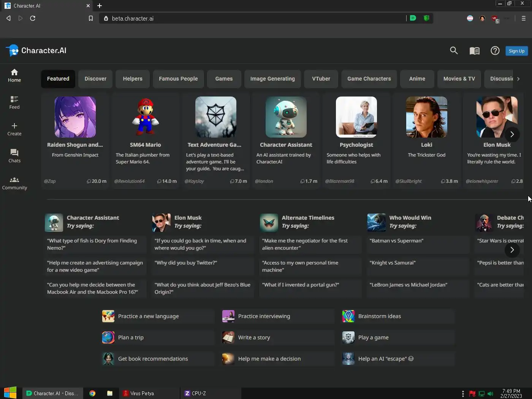The width and height of the screenshot is (532, 399).
Task: Switch to the Anime tab
Action: (x=417, y=79)
